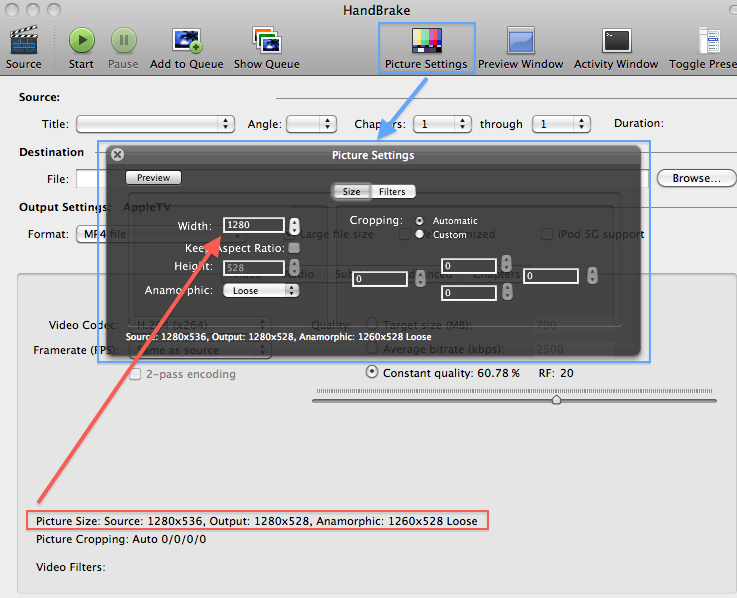737x598 pixels.
Task: Click the Source/Output info line in Picture Settings
Action: click(x=278, y=337)
